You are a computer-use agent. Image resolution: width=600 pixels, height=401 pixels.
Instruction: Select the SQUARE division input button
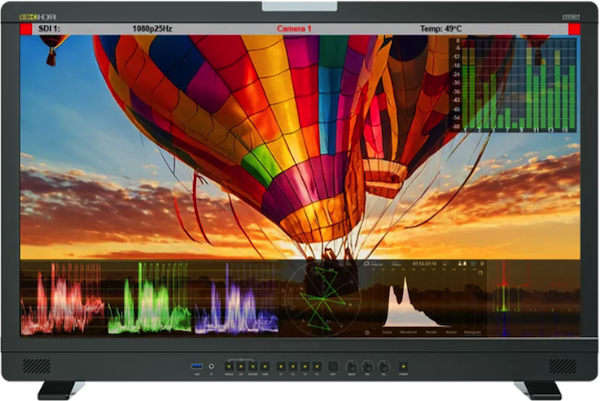253,367
